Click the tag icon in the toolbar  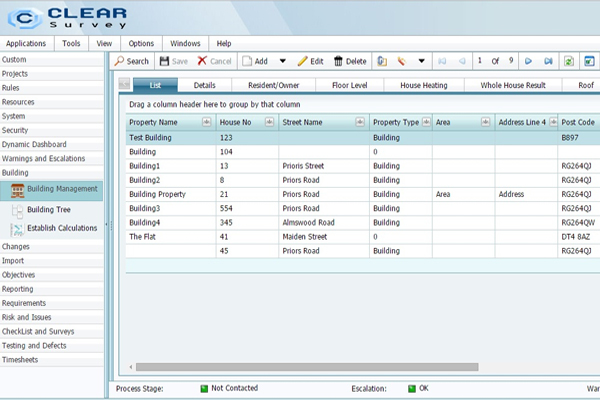(401, 61)
